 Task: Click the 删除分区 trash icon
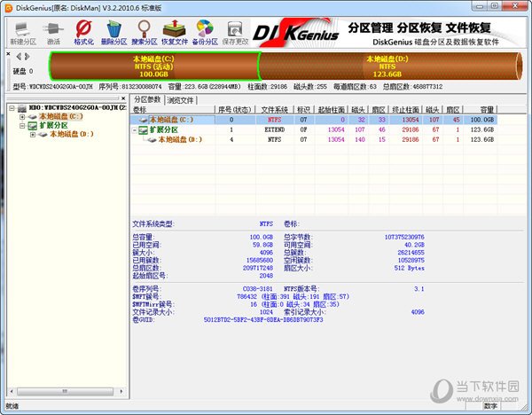(114, 33)
